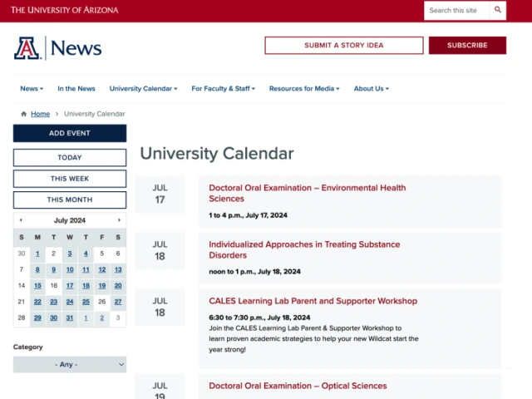The image size is (532, 399).
Task: Click '1 to 4 p.m., July 17, 2024' text
Action: (248, 215)
